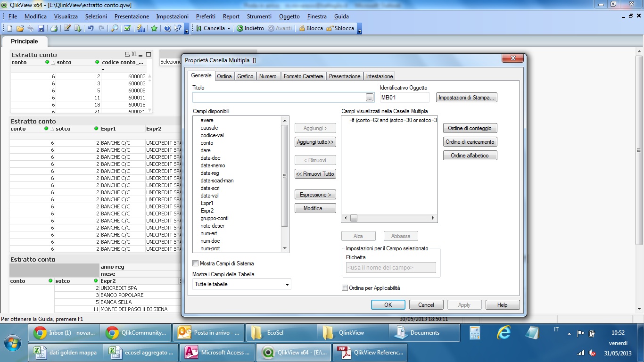Launch the quick chart wizard icon
The image size is (644, 362).
tap(141, 28)
